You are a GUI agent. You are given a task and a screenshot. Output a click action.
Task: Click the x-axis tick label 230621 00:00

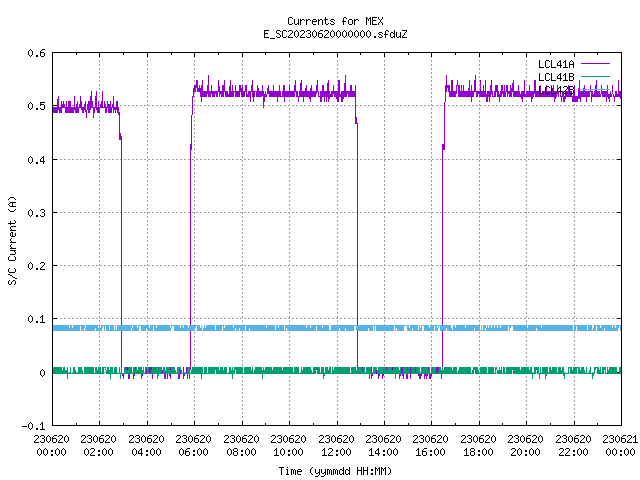click(620, 446)
